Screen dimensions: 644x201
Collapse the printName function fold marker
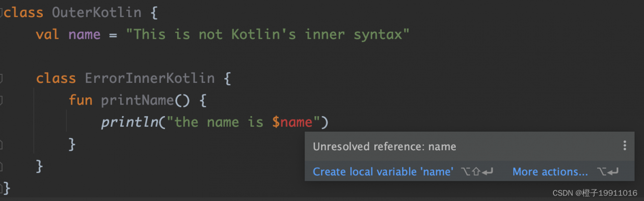click(2, 100)
